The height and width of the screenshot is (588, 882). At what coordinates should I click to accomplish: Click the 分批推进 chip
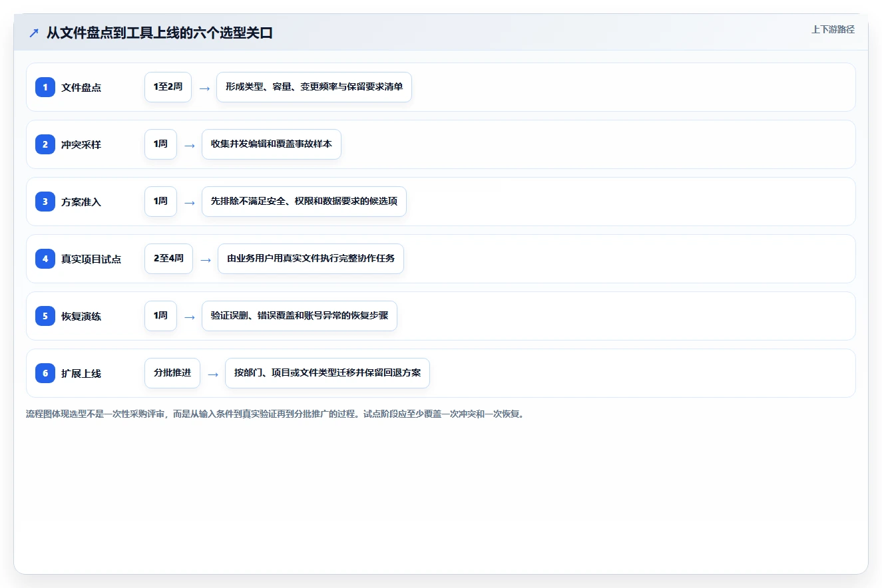172,373
